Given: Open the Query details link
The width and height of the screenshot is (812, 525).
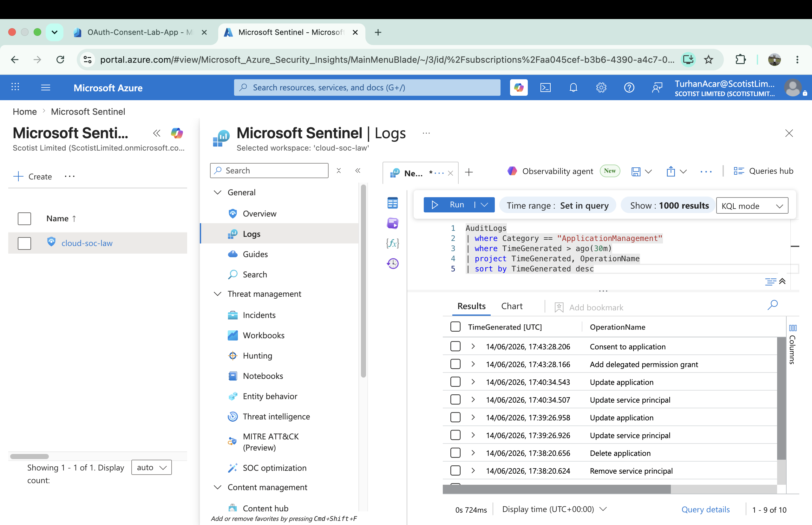Looking at the screenshot, I should [x=705, y=509].
